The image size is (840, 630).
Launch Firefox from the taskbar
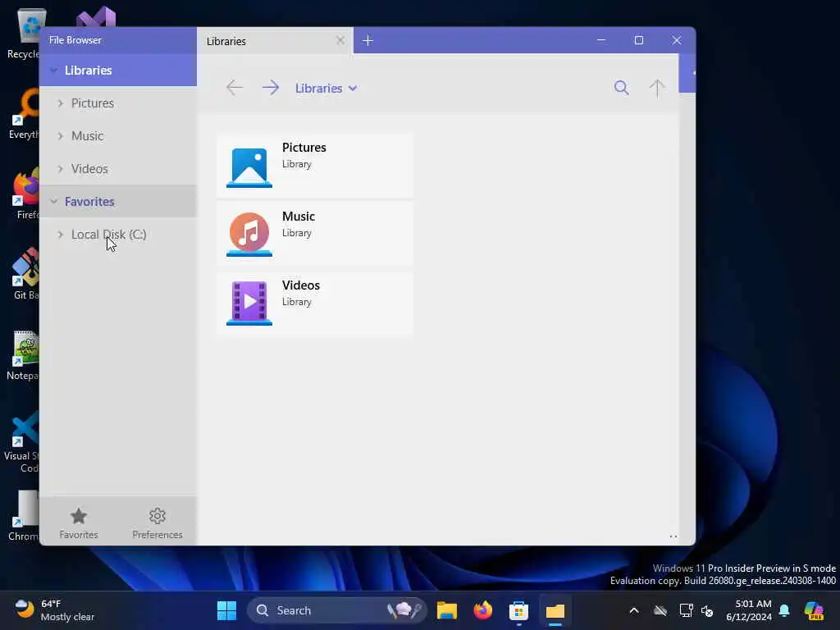482,610
